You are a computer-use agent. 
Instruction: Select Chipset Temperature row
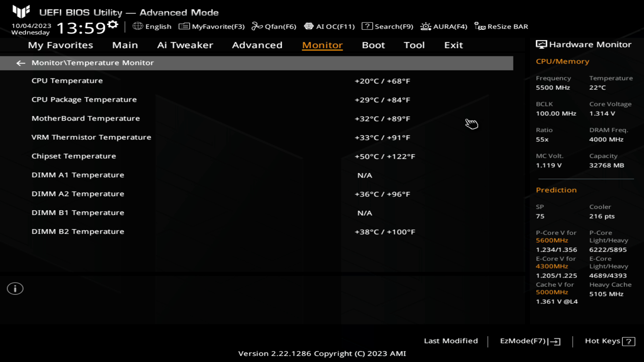[257, 156]
